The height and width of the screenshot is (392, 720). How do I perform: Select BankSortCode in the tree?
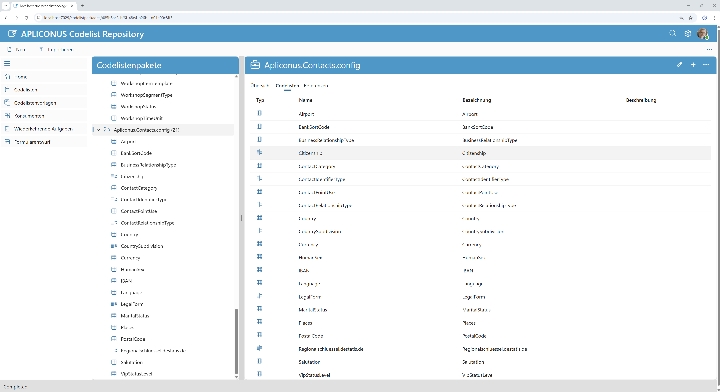tap(136, 153)
